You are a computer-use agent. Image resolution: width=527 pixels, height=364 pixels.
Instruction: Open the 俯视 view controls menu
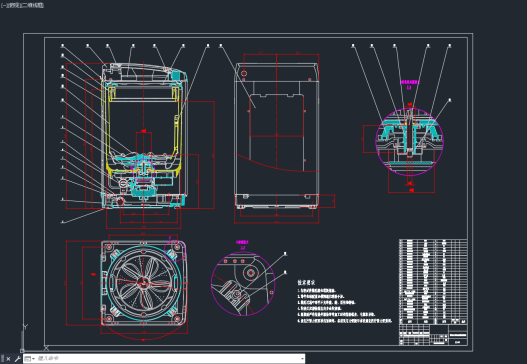(14, 5)
